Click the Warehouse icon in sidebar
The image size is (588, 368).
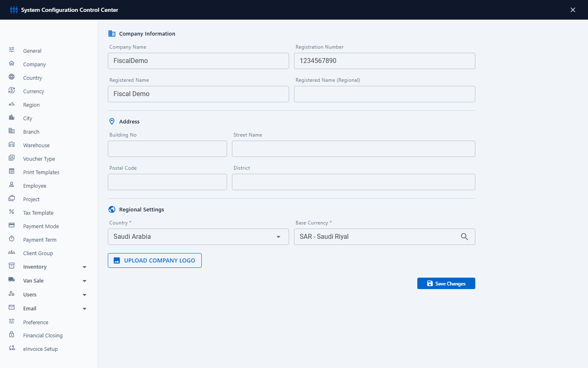[11, 144]
